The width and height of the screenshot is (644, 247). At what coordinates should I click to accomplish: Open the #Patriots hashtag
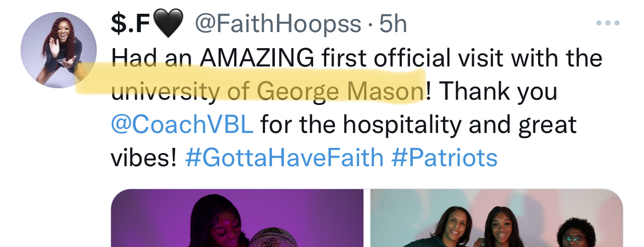(444, 157)
